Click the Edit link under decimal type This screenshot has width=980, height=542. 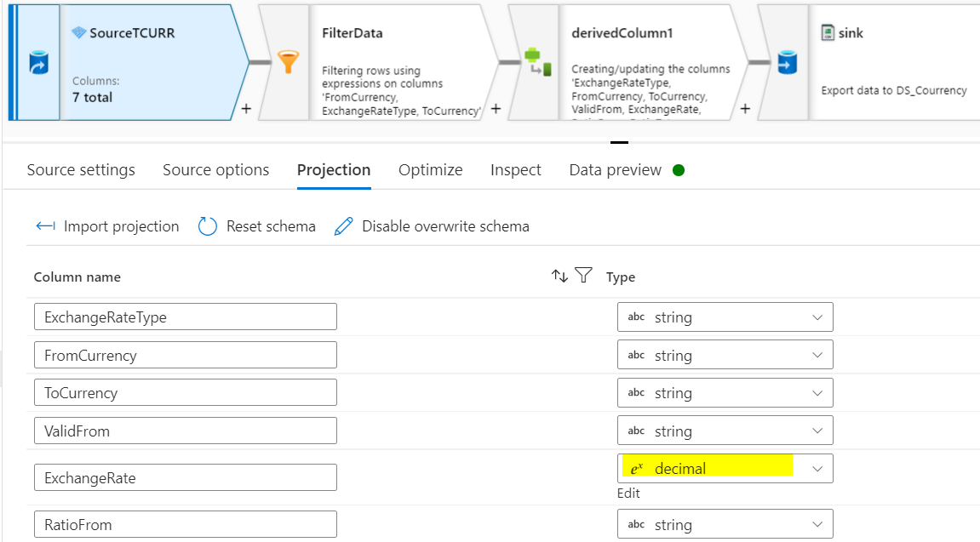[x=628, y=494]
